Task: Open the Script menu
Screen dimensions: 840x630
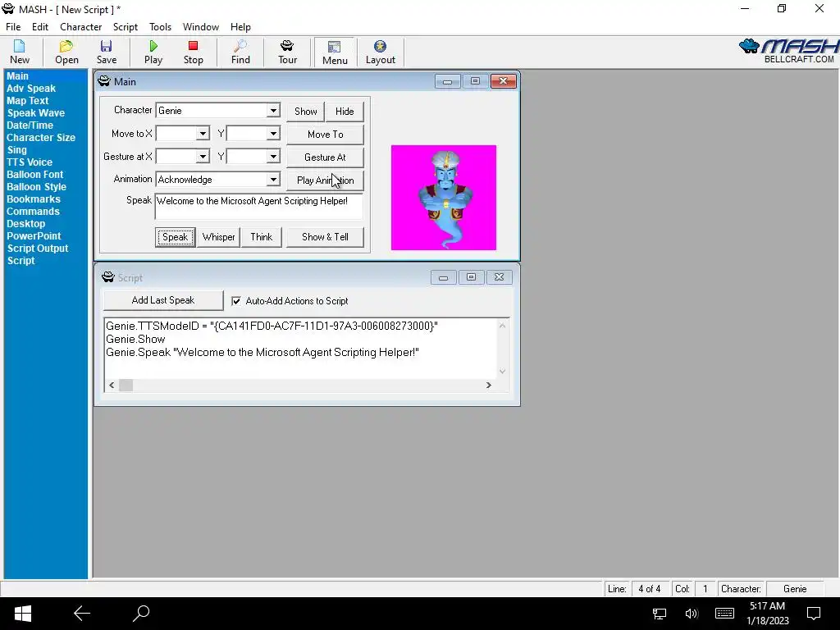Action: [x=126, y=27]
